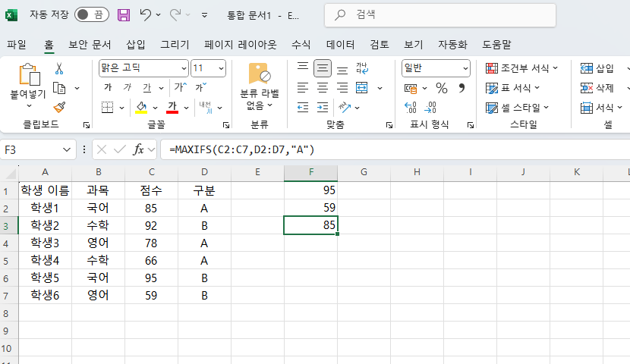This screenshot has height=364, width=630.
Task: Click the fx insert function button
Action: 138,149
